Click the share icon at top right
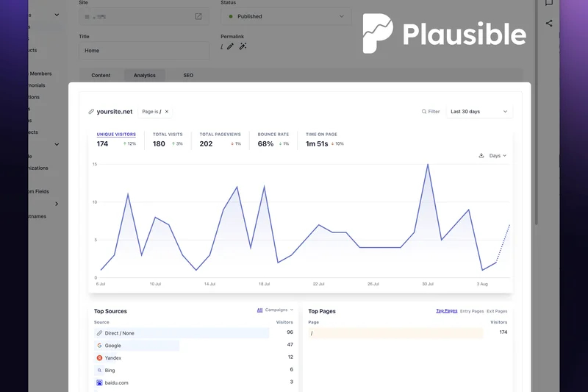The height and width of the screenshot is (392, 588). 549,24
